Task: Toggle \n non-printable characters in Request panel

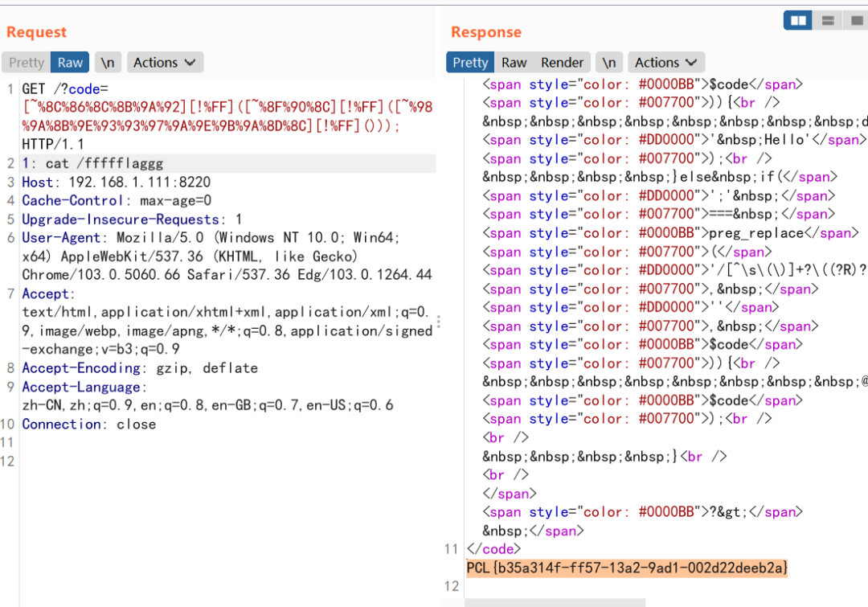Action: coord(108,63)
